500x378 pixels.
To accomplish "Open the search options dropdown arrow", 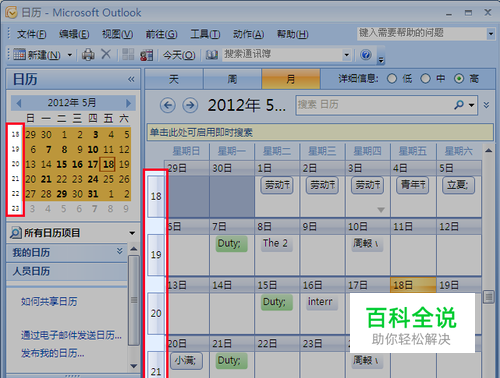I will pos(471,105).
